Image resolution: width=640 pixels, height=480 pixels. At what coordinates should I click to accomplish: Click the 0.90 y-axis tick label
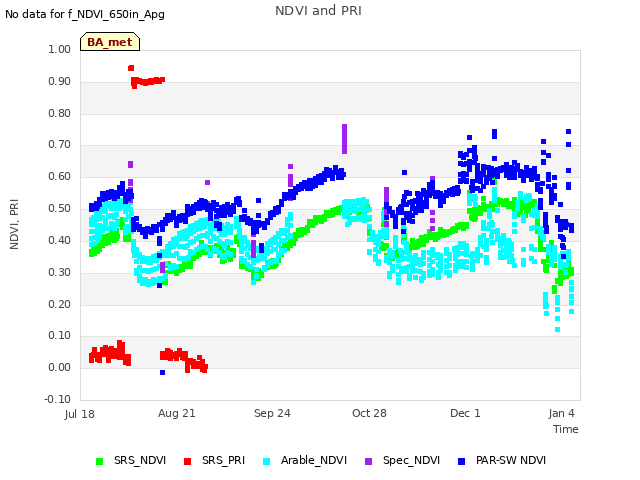pyautogui.click(x=60, y=81)
